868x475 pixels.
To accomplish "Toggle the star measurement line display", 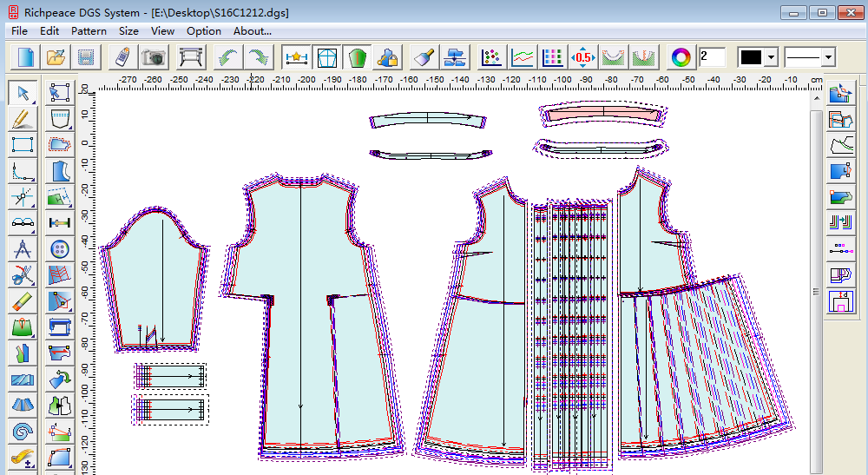I will 296,58.
